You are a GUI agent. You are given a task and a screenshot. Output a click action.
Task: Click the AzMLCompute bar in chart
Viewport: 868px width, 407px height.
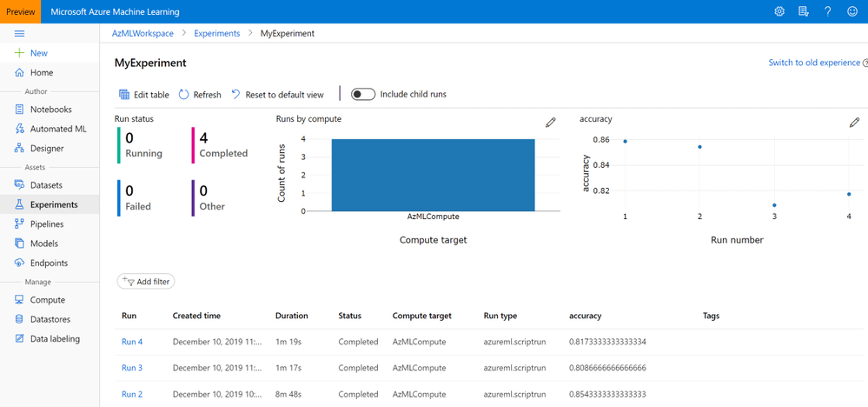[433, 175]
